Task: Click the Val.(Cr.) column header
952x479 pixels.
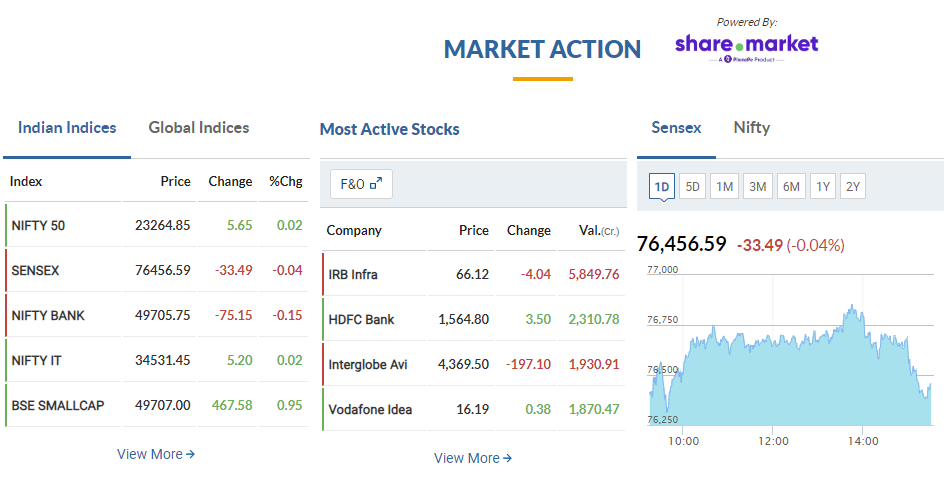Action: [599, 231]
